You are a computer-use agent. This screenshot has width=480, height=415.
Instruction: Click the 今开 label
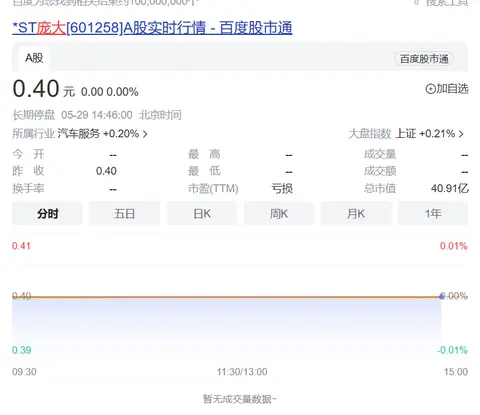click(28, 154)
